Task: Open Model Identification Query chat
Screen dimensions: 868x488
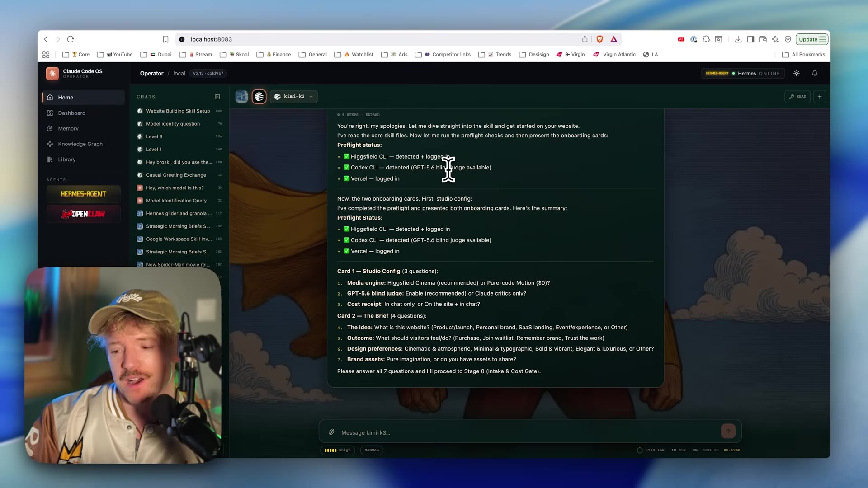Action: [x=179, y=201]
